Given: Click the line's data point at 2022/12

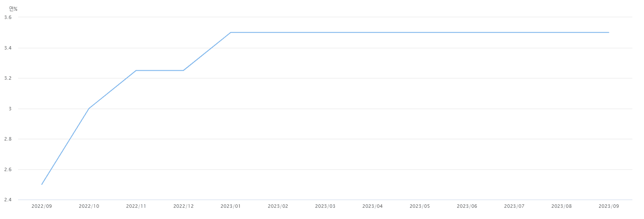Looking at the screenshot, I should click(x=184, y=70).
